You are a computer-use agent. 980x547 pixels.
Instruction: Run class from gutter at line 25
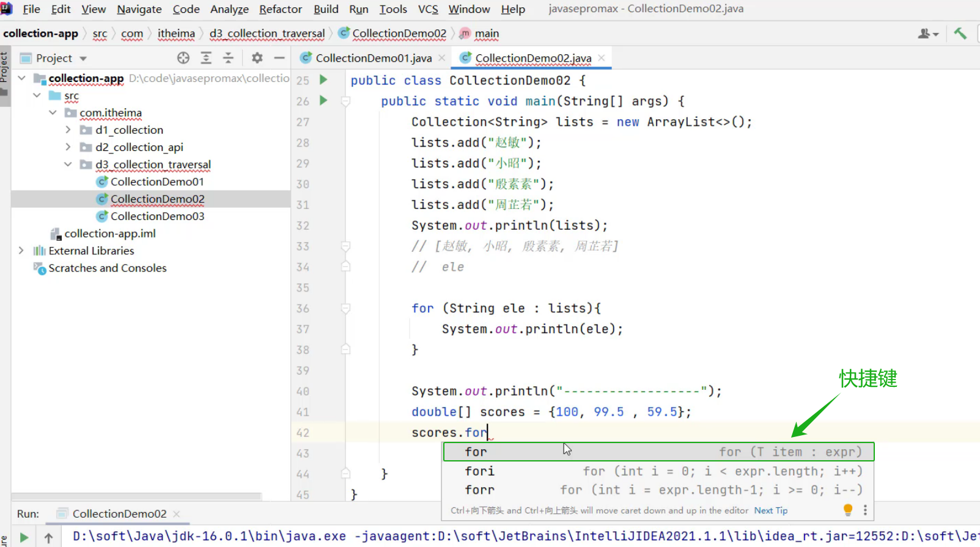click(323, 79)
